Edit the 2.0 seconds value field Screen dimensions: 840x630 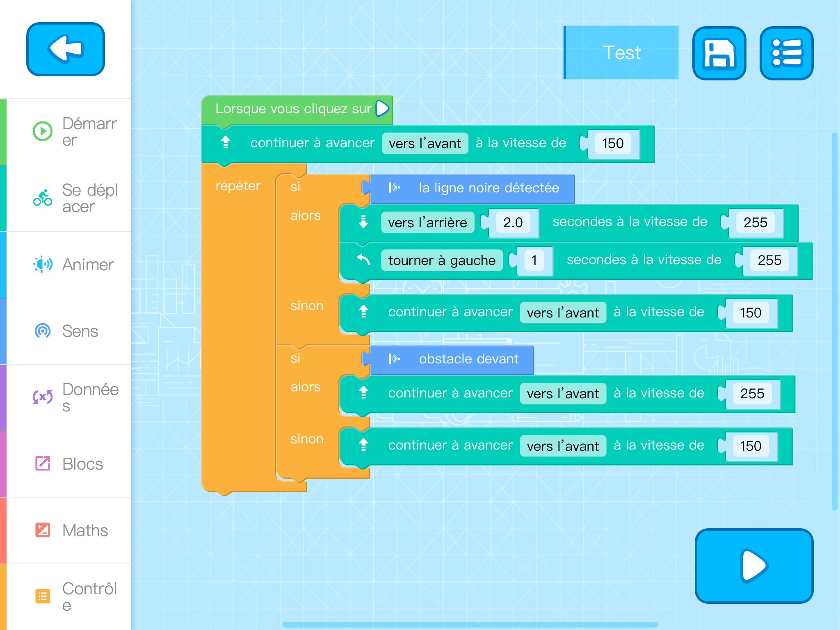[x=513, y=222]
